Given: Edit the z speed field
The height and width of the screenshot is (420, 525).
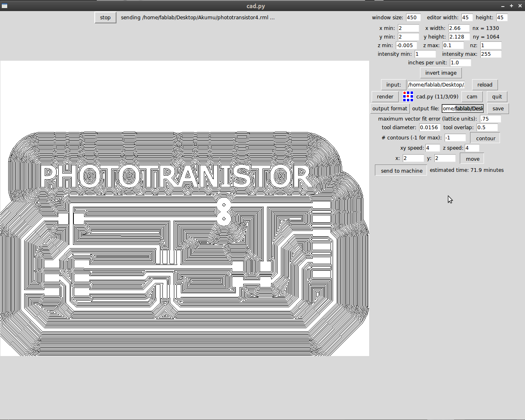Looking at the screenshot, I should [472, 148].
